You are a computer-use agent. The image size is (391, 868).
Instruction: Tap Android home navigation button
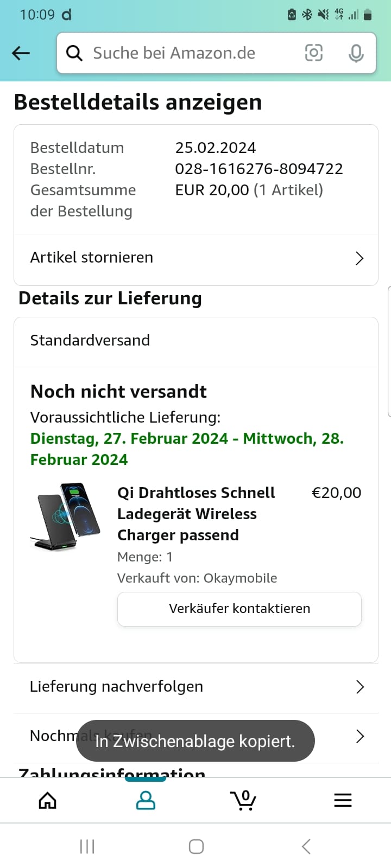click(196, 846)
